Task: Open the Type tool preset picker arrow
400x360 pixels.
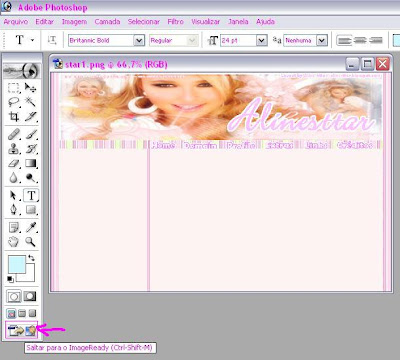Action: coord(32,40)
